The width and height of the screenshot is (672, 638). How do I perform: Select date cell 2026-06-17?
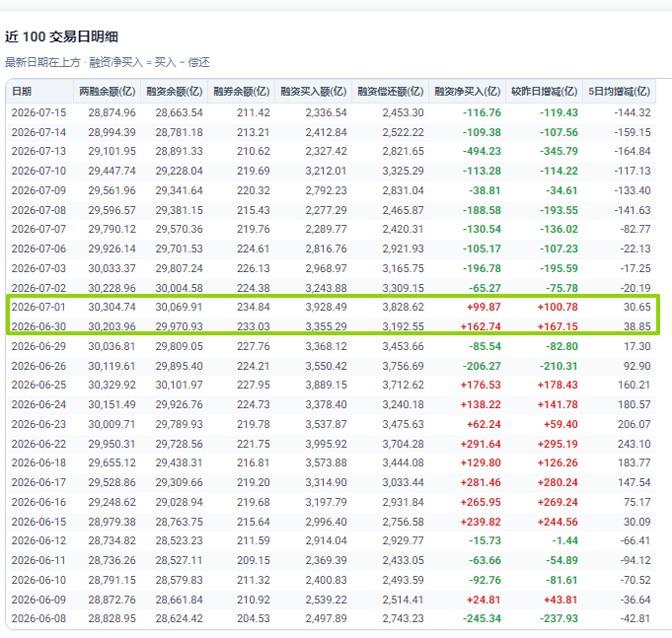click(x=39, y=482)
